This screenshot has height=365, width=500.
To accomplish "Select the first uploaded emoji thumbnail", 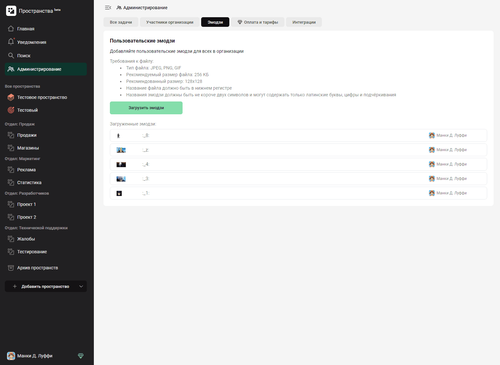I will tap(118, 136).
